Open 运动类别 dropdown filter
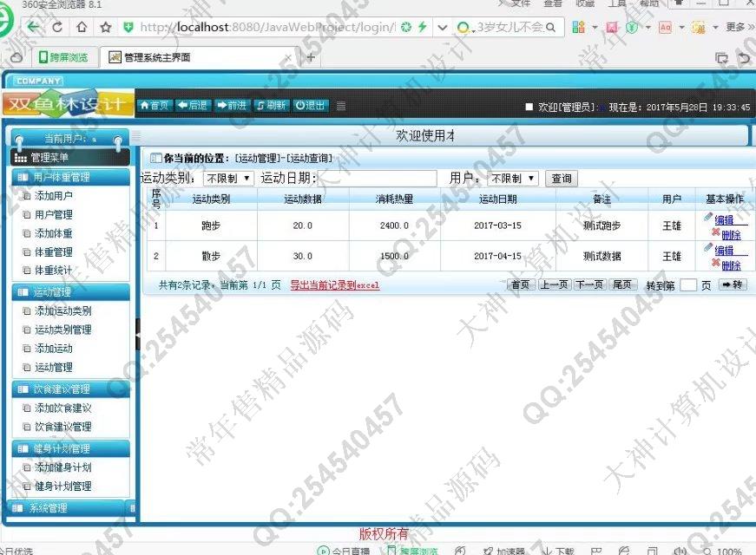Image resolution: width=756 pixels, height=555 pixels. tap(228, 179)
